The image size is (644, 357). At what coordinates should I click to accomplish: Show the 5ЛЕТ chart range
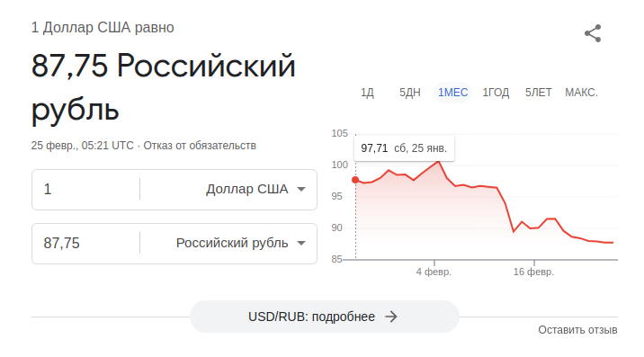[538, 93]
